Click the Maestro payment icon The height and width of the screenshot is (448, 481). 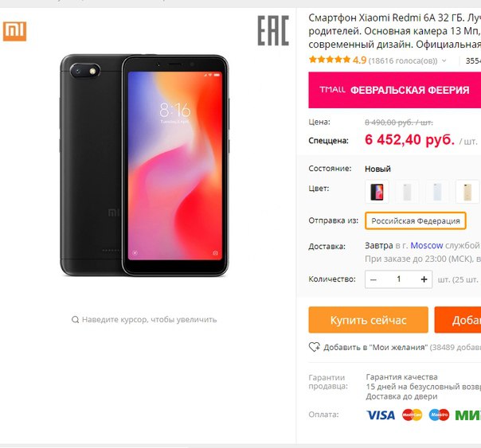439,415
